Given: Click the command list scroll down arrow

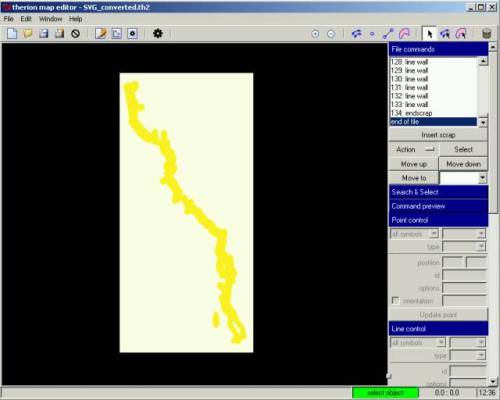Looking at the screenshot, I should (483, 122).
